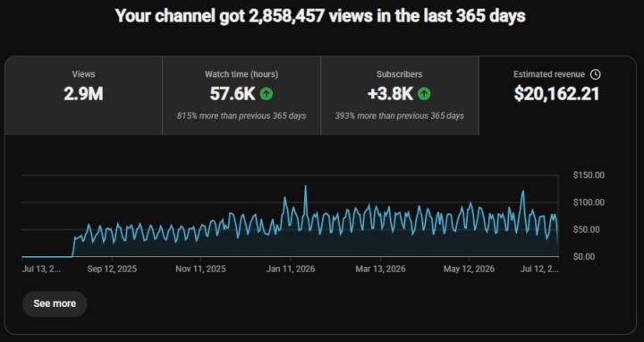This screenshot has width=644, height=342.
Task: Click the Mar 13, 2026 axis label
Action: 380,269
